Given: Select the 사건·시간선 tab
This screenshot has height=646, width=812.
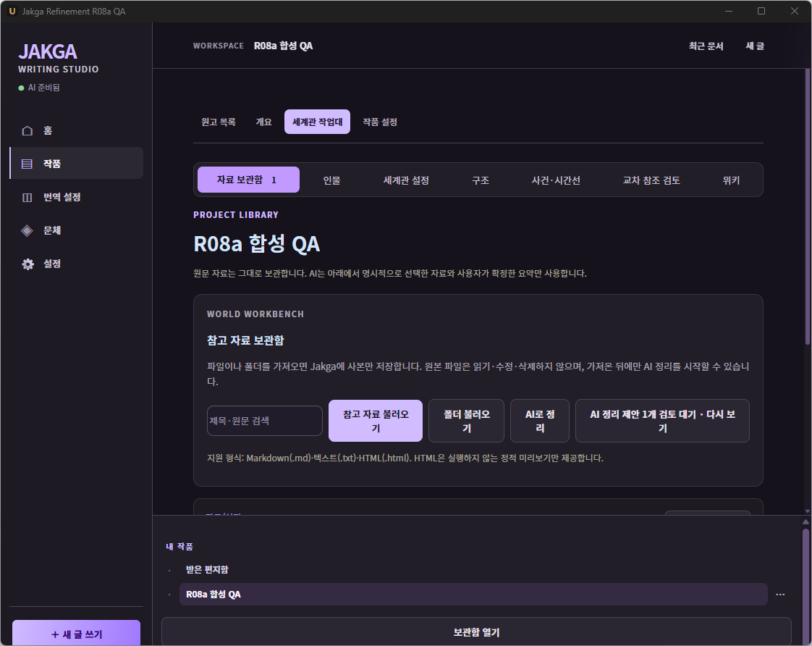Looking at the screenshot, I should click(x=556, y=180).
